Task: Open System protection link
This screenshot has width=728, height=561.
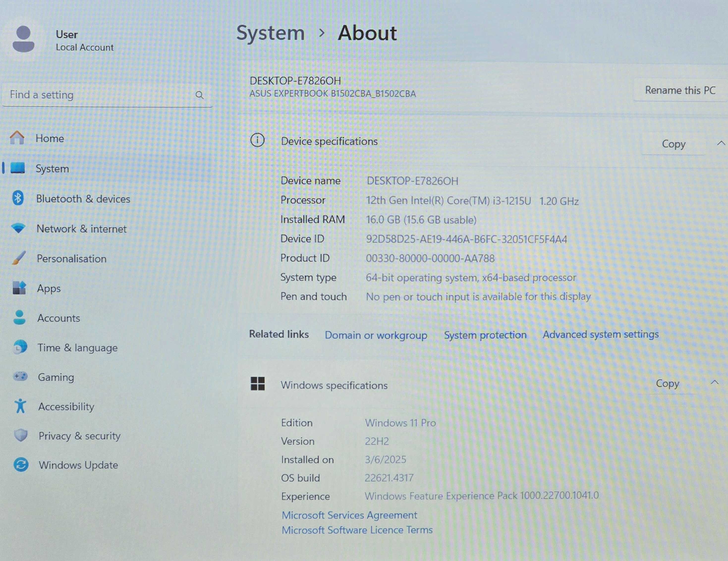Action: [x=485, y=335]
